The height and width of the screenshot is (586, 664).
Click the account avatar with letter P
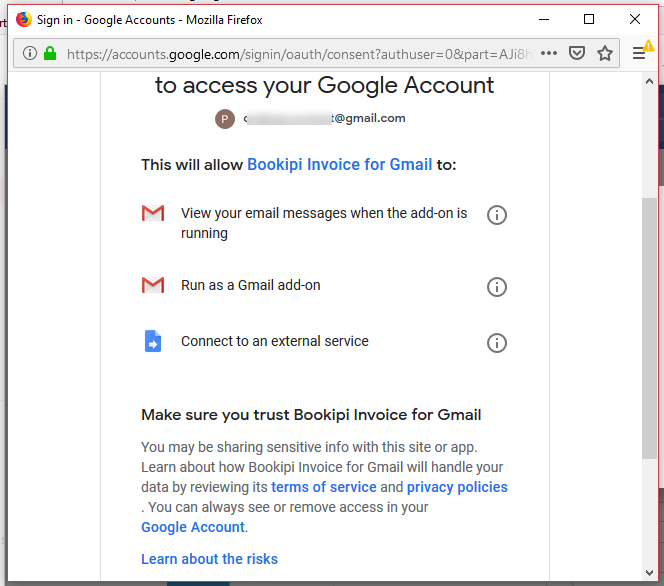pyautogui.click(x=225, y=119)
